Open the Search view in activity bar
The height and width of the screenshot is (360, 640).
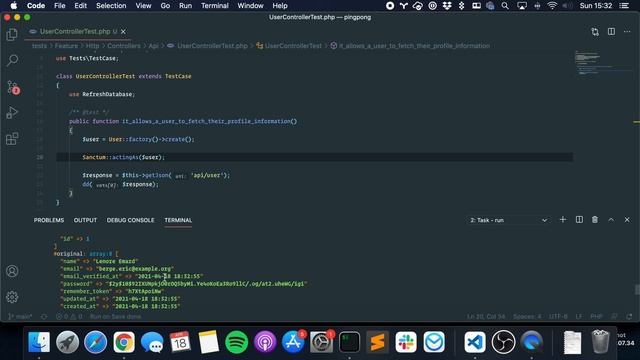click(12, 60)
